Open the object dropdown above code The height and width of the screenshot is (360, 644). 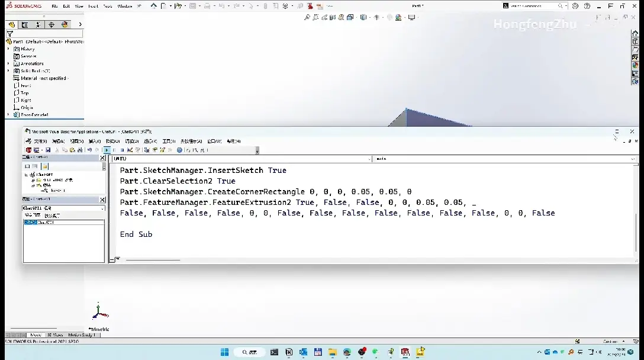point(241,159)
